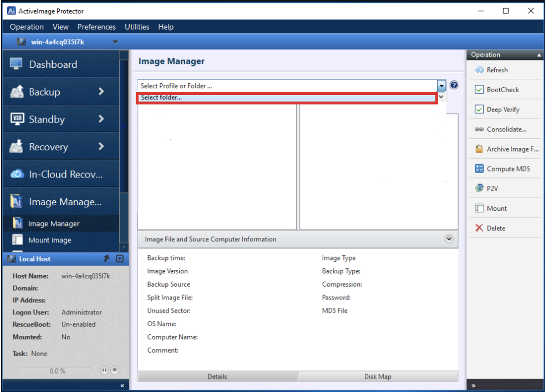Open the Select Profile or Folder dropdown arrow
The height and width of the screenshot is (392, 545).
tap(442, 86)
